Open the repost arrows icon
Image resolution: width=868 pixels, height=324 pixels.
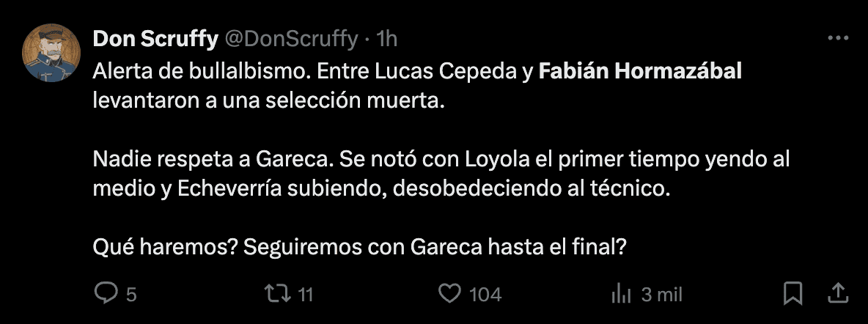tap(277, 294)
